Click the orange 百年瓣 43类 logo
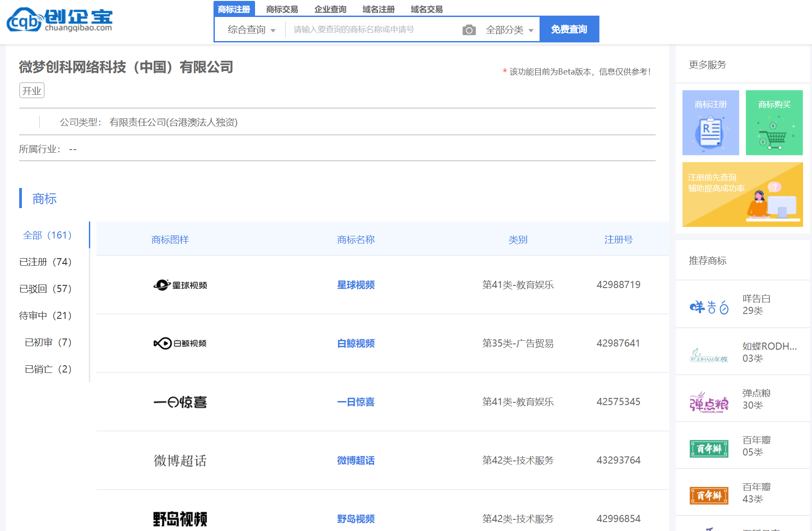The height and width of the screenshot is (531, 812). click(709, 495)
